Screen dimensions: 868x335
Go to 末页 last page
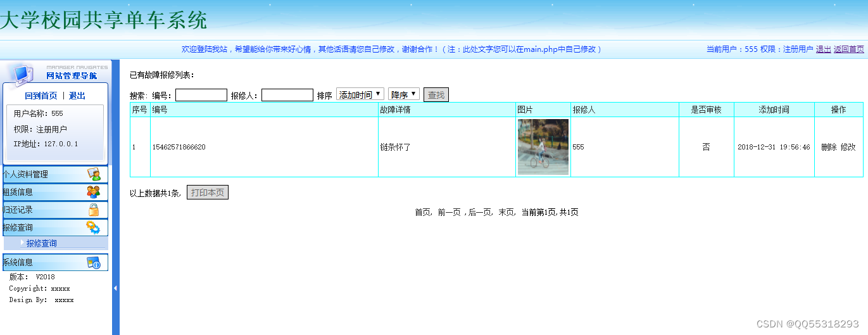[x=506, y=212]
